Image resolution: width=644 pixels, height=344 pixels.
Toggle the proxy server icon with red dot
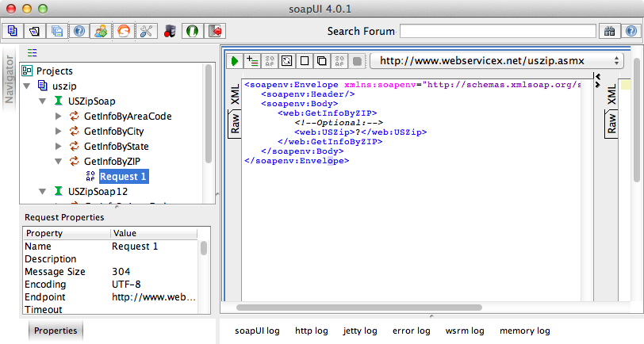coord(170,31)
